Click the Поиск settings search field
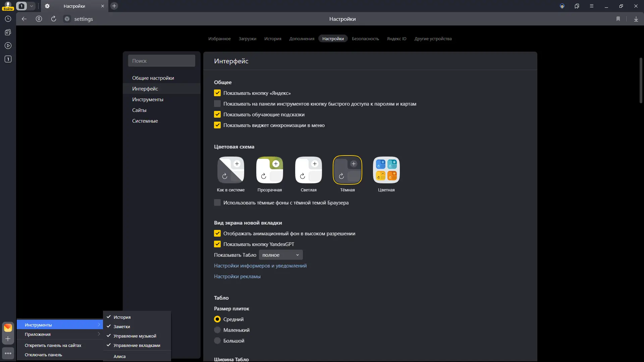644x362 pixels. [x=161, y=61]
